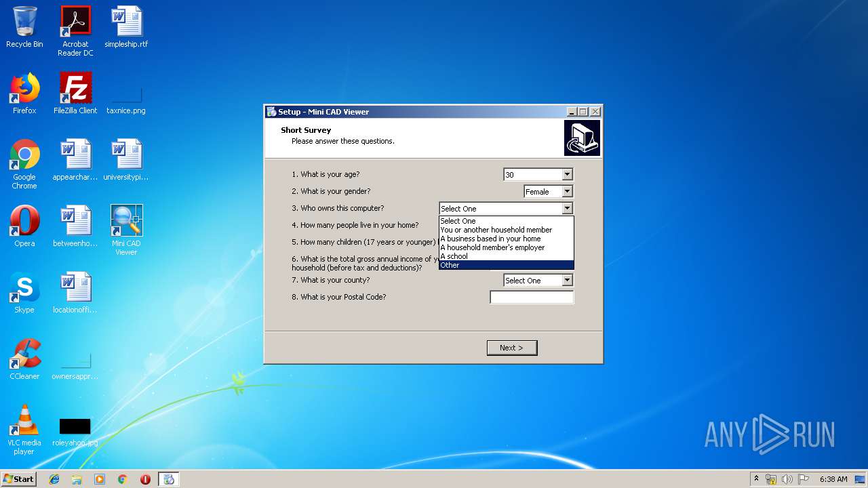Click 'Short Survey' heading text
This screenshot has height=488, width=868.
[x=306, y=130]
